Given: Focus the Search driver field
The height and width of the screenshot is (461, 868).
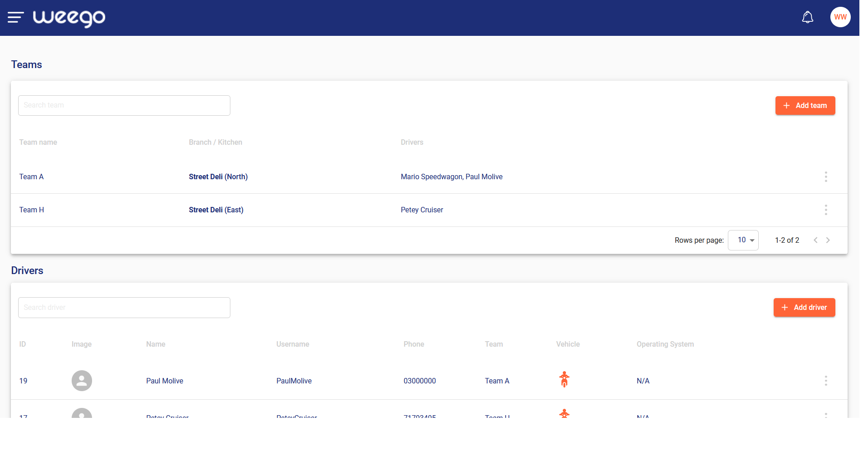Looking at the screenshot, I should click(x=124, y=308).
